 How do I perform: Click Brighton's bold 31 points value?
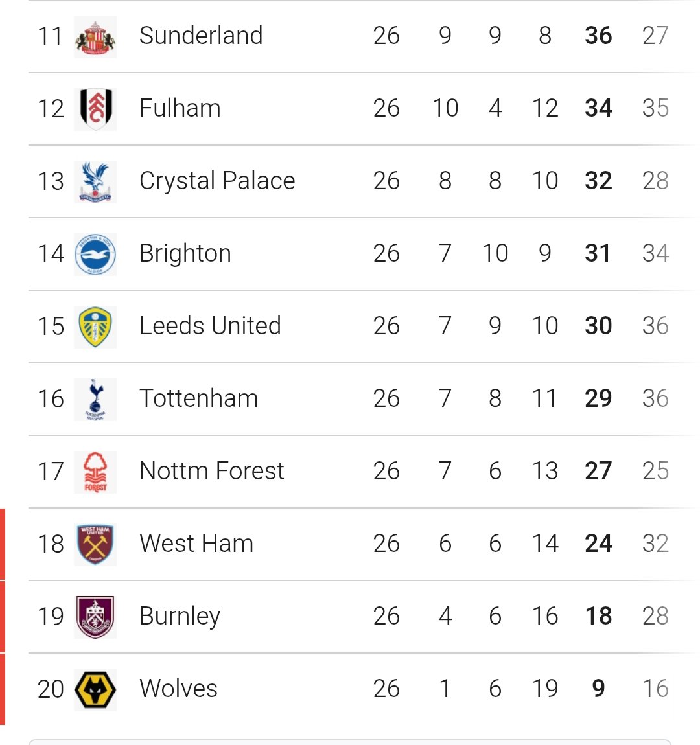click(x=598, y=253)
